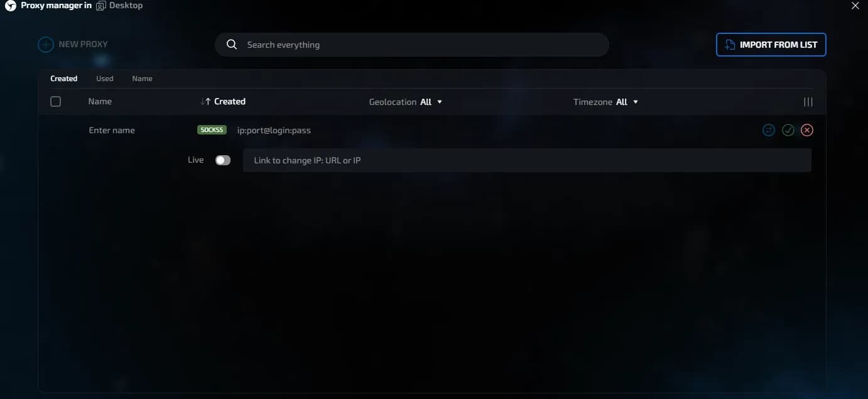Click the plus circle icon beside NEW PROXY
This screenshot has width=868, height=399.
pos(45,45)
